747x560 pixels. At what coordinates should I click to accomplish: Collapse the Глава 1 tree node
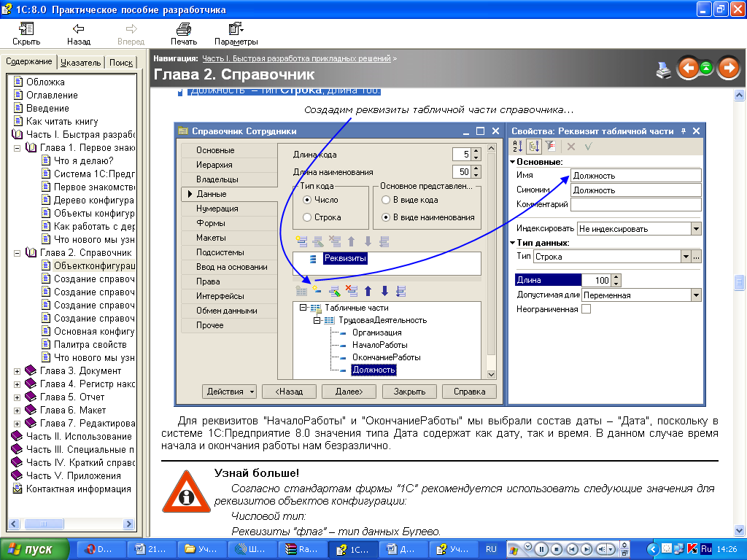[x=18, y=148]
